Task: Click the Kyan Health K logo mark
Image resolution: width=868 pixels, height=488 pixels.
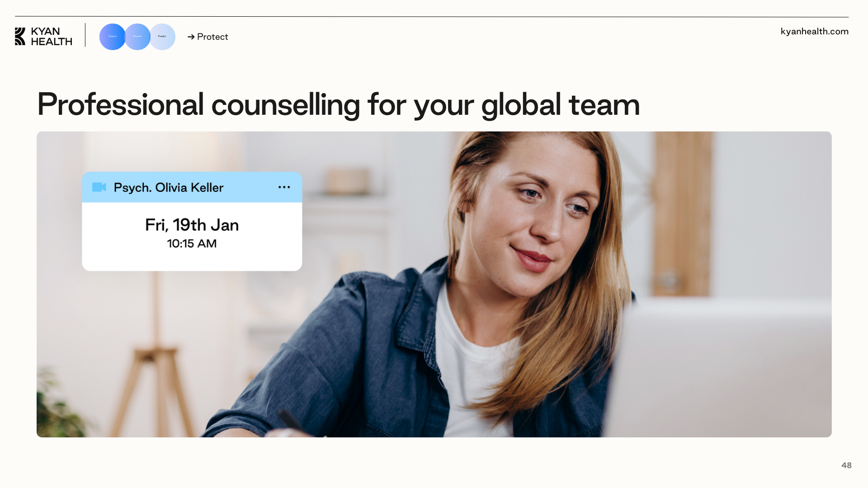Action: click(20, 37)
